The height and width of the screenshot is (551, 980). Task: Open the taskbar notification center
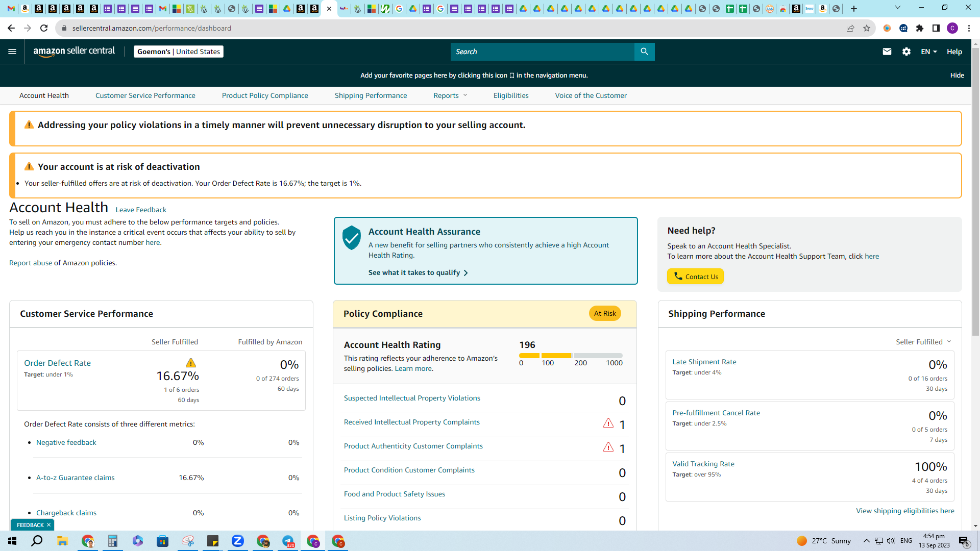pyautogui.click(x=964, y=541)
